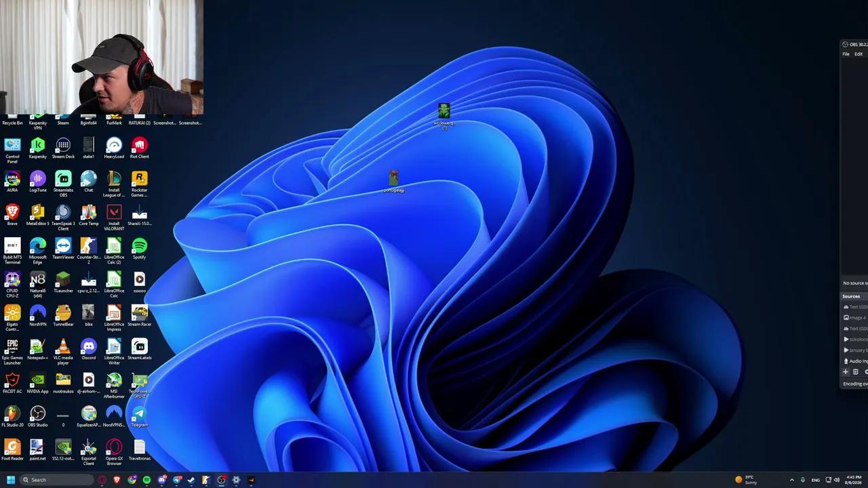Select the Notepad++ desktop icon
The width and height of the screenshot is (868, 488).
[x=37, y=350]
